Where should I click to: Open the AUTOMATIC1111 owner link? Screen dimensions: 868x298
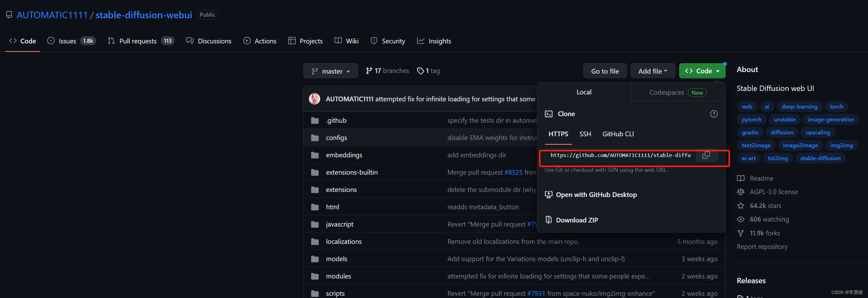(x=52, y=15)
